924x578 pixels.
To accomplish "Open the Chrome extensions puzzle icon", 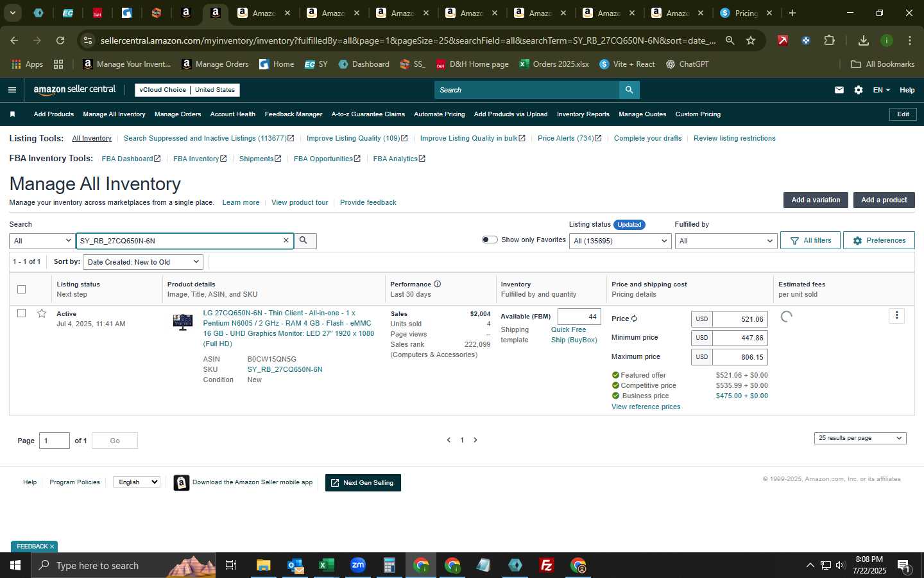I will pos(829,40).
